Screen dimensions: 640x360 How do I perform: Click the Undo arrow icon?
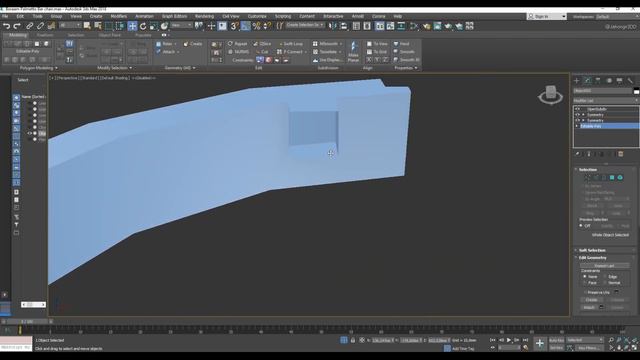tap(7, 26)
